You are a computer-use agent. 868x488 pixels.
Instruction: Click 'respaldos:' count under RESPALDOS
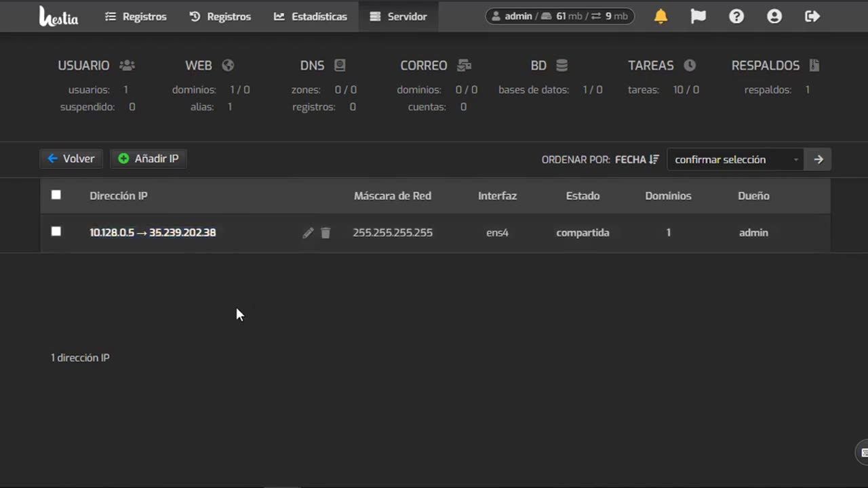coord(776,89)
